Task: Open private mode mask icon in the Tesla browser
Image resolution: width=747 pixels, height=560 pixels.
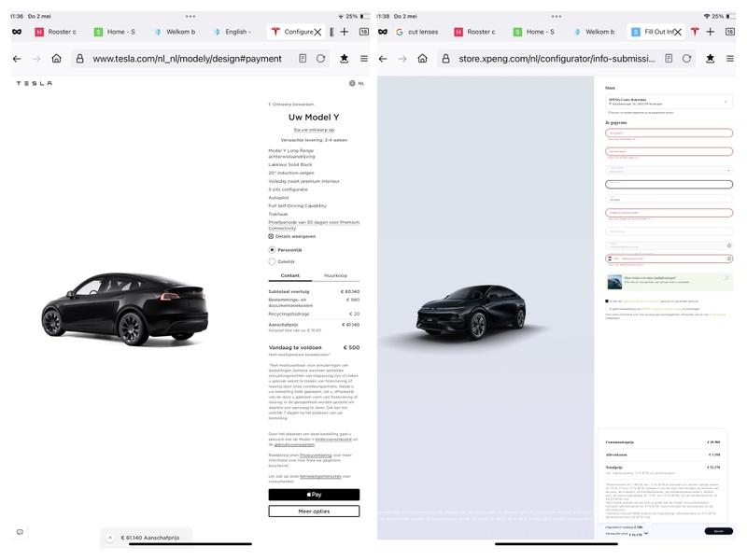Action: [17, 32]
